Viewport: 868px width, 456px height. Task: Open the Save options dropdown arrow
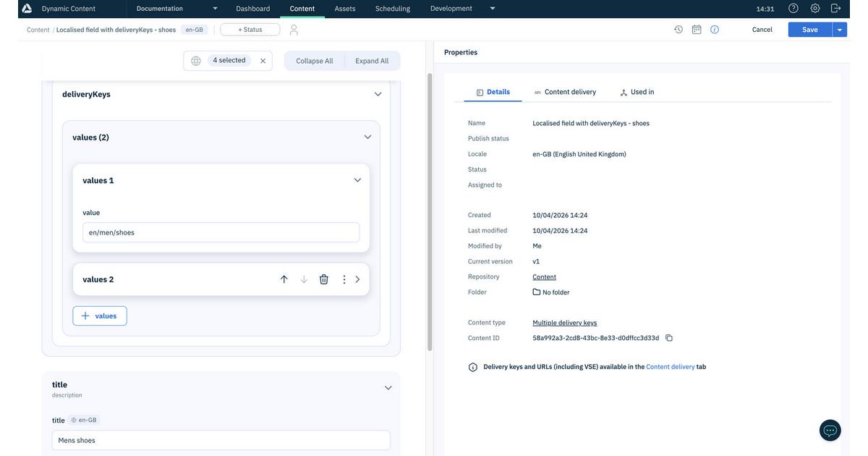(x=840, y=30)
